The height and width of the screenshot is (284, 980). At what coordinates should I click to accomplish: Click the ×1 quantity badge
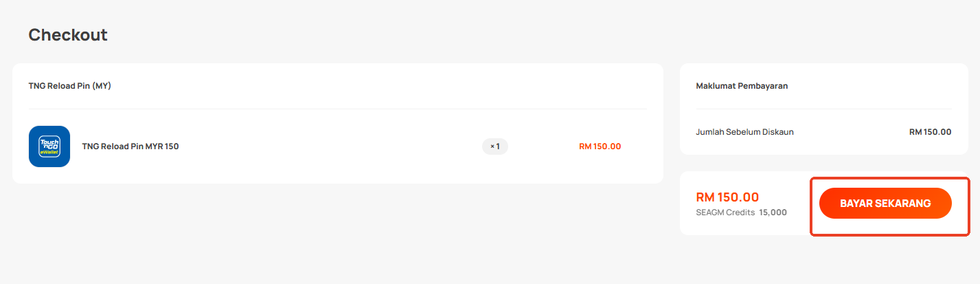pos(495,146)
